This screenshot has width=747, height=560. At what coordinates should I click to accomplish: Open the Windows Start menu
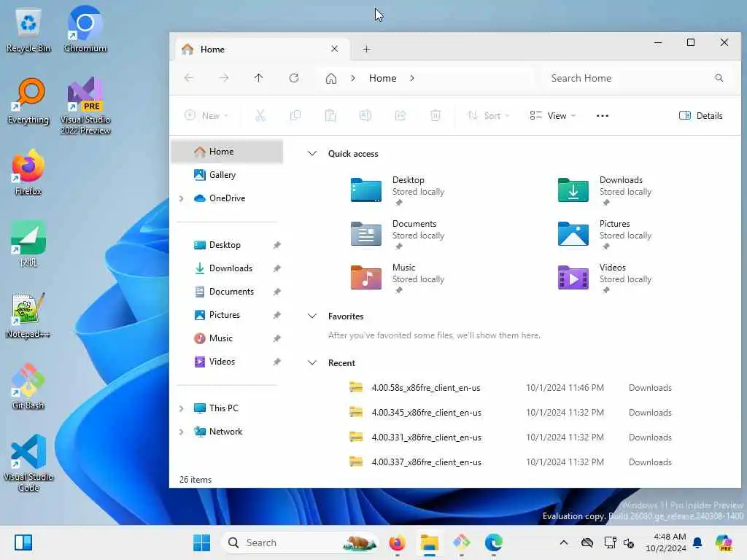[x=201, y=542]
